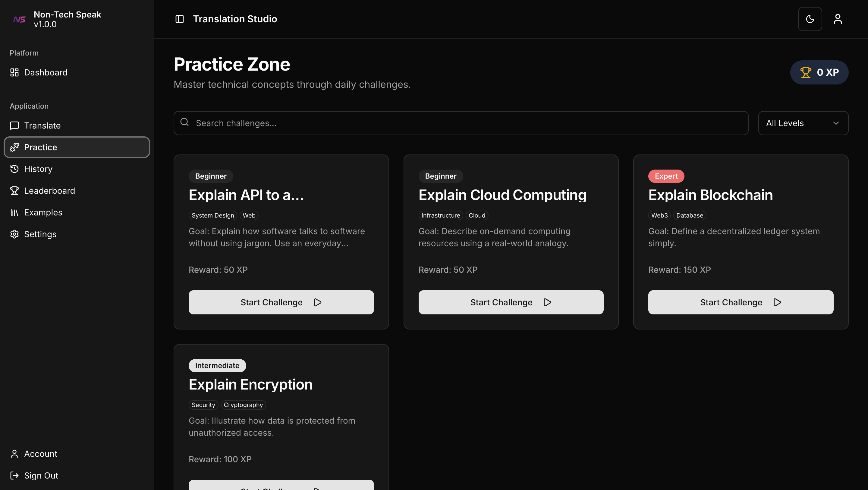Image resolution: width=868 pixels, height=490 pixels.
Task: Click the trophy XP badge
Action: 819,72
